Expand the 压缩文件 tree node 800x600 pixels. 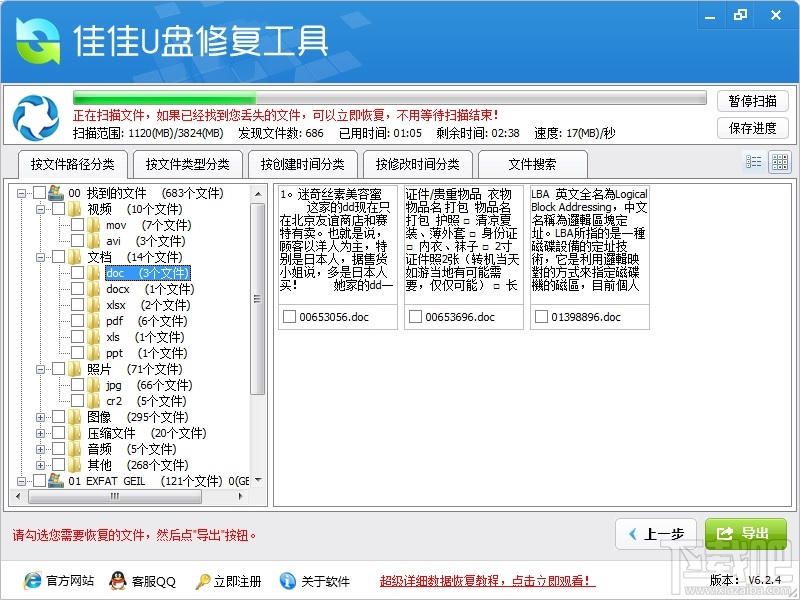40,433
